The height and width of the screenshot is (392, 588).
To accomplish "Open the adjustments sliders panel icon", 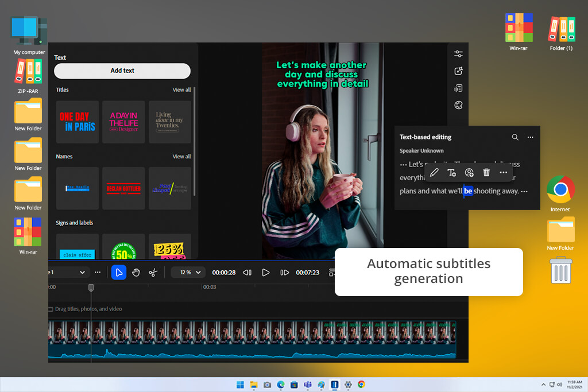I will (x=458, y=54).
